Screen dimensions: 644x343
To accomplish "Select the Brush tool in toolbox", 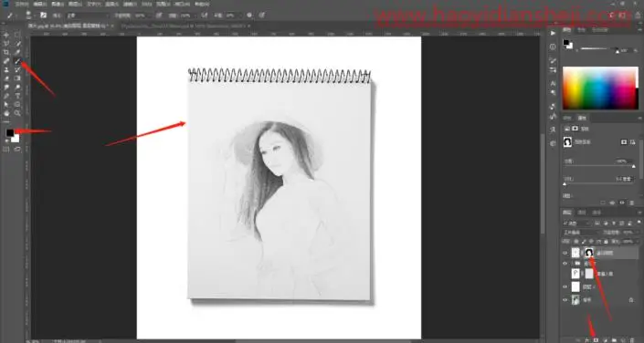I will (17, 61).
